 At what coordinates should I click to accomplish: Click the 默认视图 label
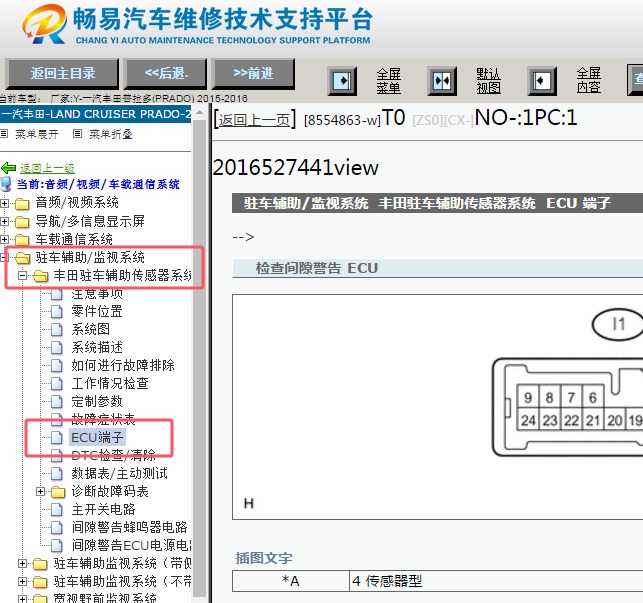coord(488,81)
